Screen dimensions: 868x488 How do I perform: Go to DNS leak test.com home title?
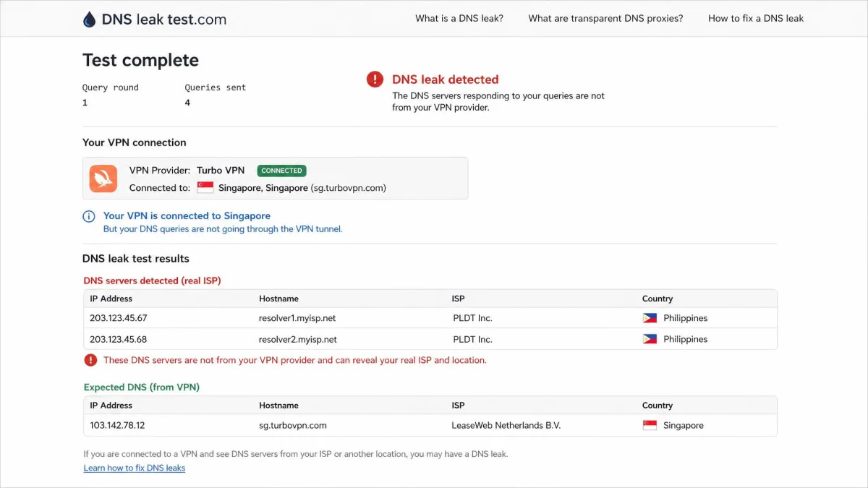(x=164, y=20)
